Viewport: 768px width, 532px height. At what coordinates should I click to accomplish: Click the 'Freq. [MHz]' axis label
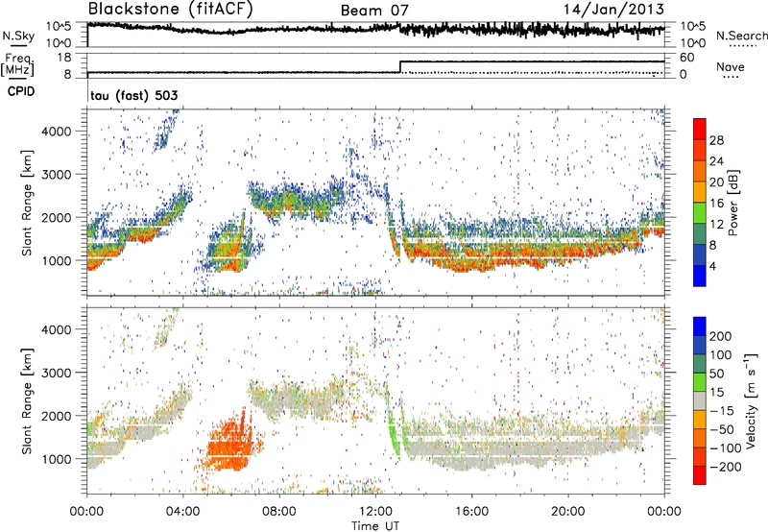point(17,64)
